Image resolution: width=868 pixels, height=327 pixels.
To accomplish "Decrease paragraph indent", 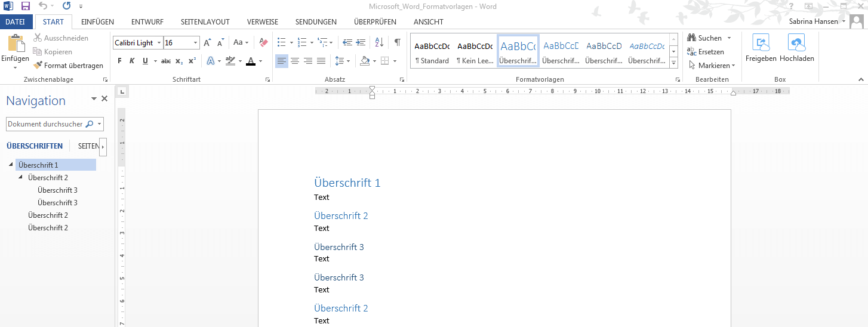I will click(346, 43).
